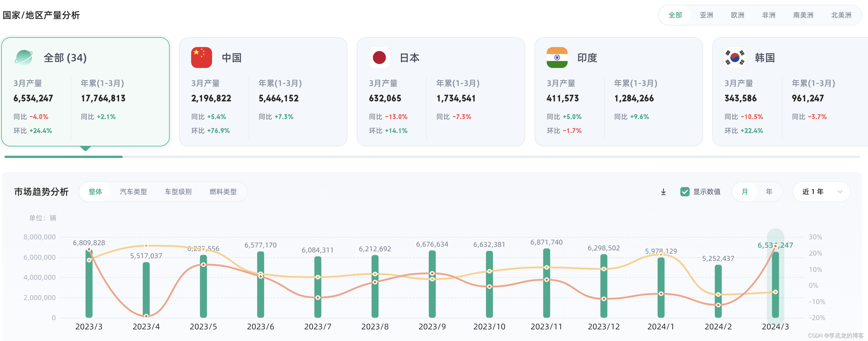
Task: Switch trend analysis to 燃料类型 tab
Action: 223,192
